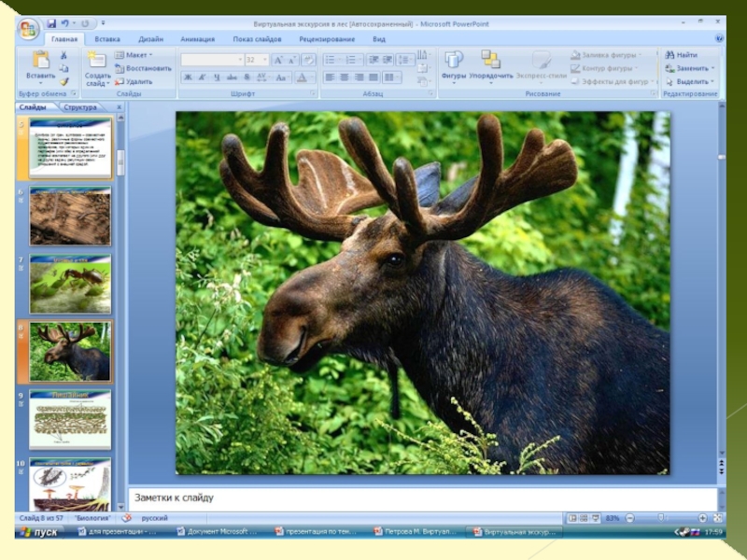Open Заменить replace dropdown
Screen dimensions: 747x560
point(690,68)
